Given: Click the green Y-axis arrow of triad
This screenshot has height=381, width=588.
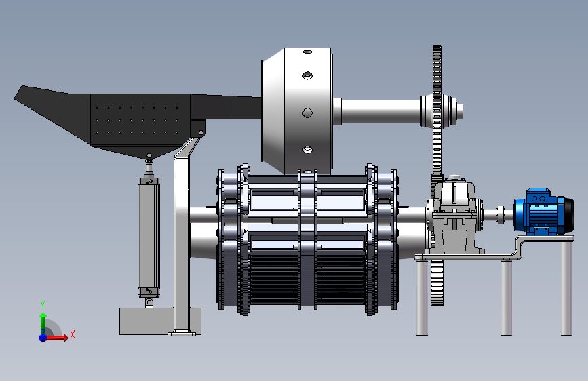Looking at the screenshot, I should 43,323.
